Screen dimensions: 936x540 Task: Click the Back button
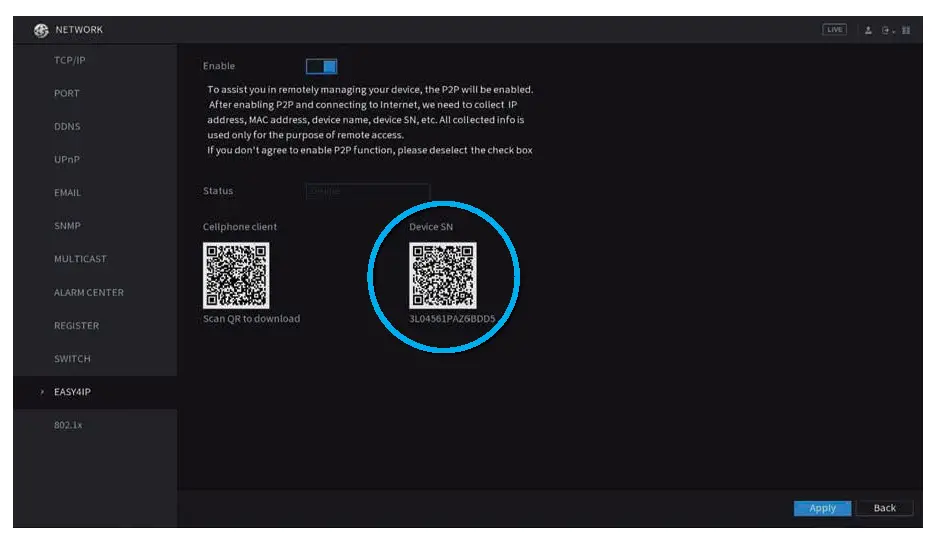coord(885,508)
